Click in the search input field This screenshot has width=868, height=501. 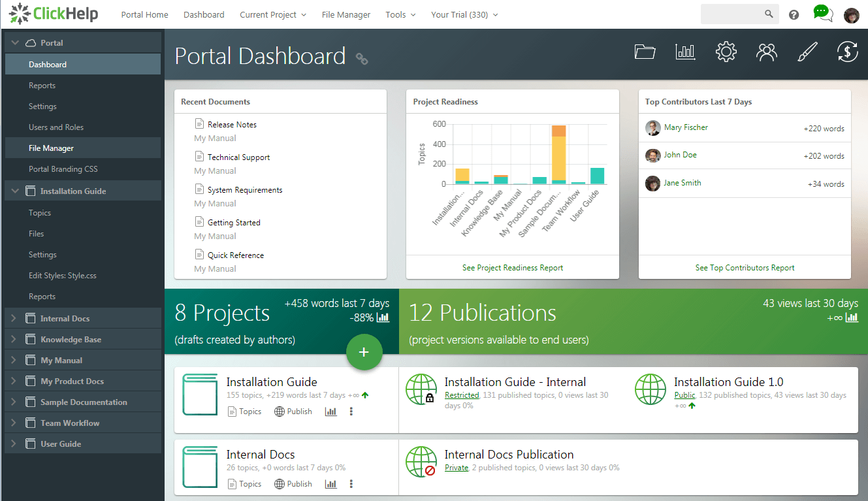pos(732,14)
